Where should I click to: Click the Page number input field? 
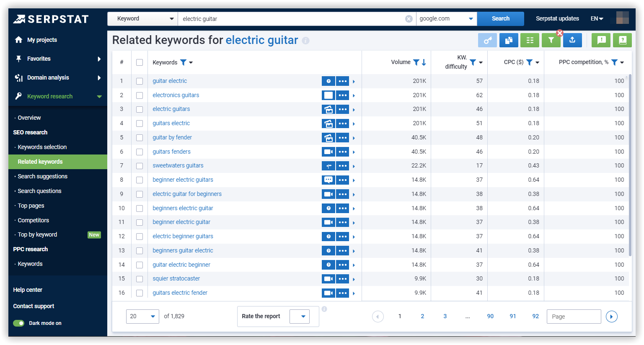click(574, 317)
